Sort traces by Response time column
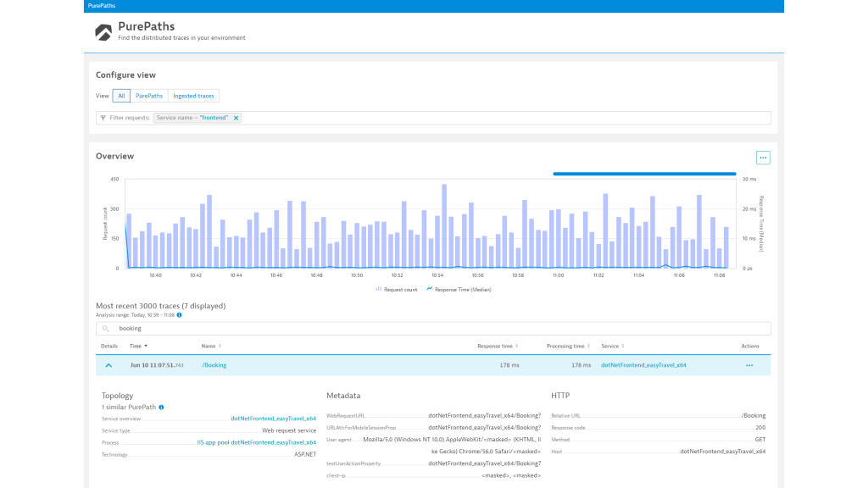Image resolution: width=868 pixels, height=488 pixels. [x=497, y=346]
